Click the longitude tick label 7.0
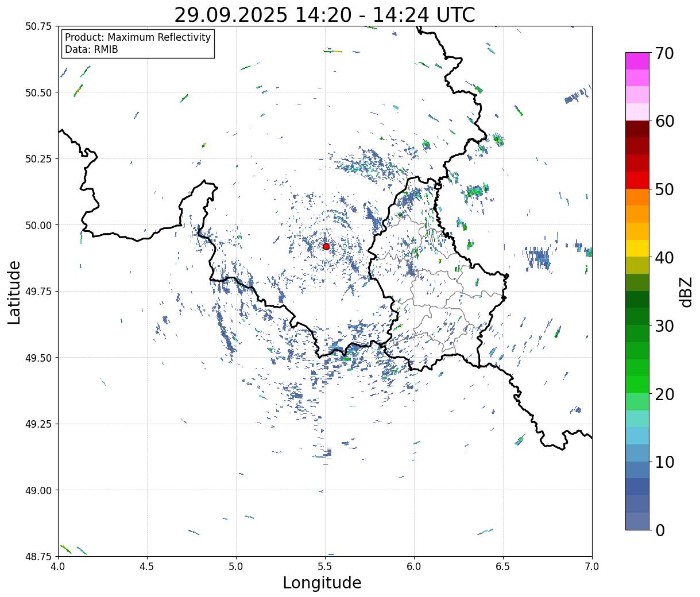 tap(592, 566)
